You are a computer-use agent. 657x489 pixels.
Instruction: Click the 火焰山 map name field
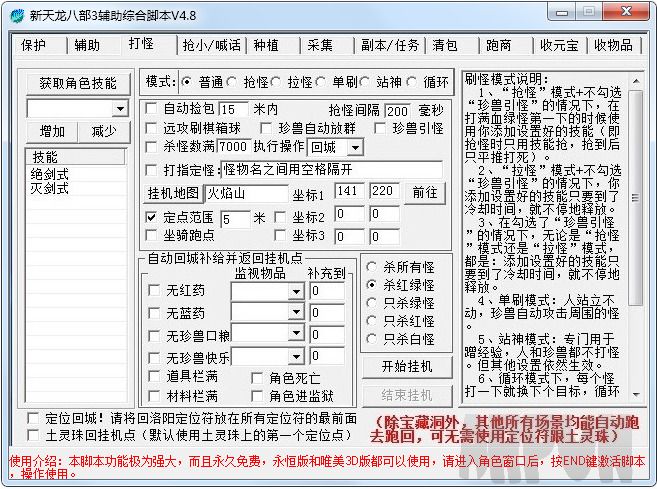246,194
